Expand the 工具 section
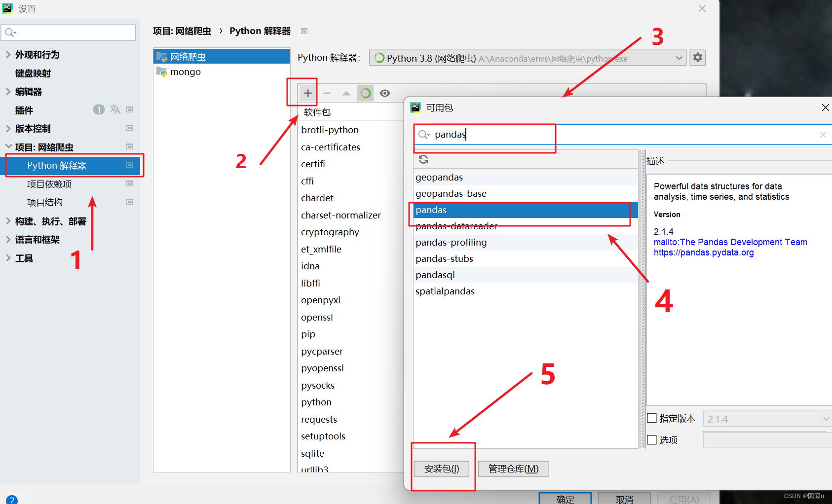 (8, 258)
